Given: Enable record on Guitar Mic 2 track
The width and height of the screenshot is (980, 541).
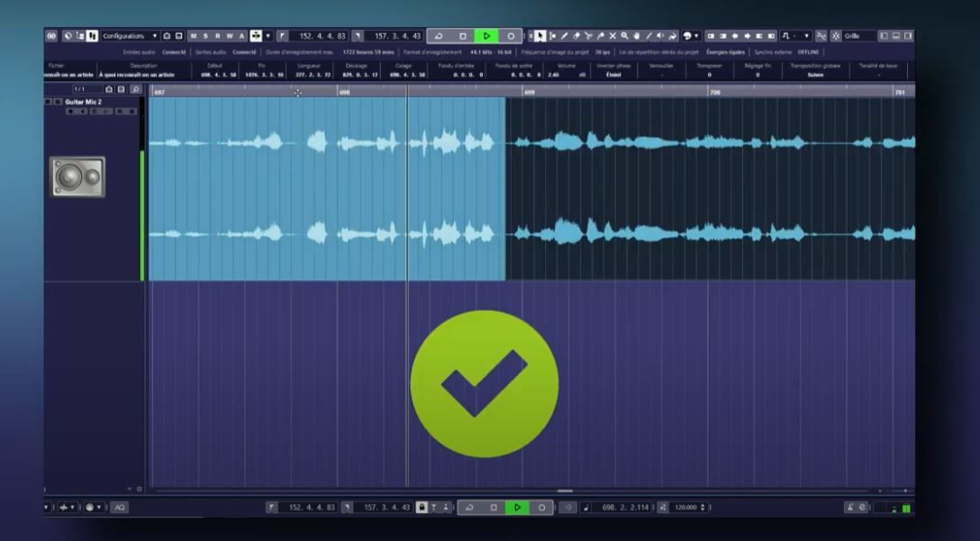Looking at the screenshot, I should click(x=70, y=112).
